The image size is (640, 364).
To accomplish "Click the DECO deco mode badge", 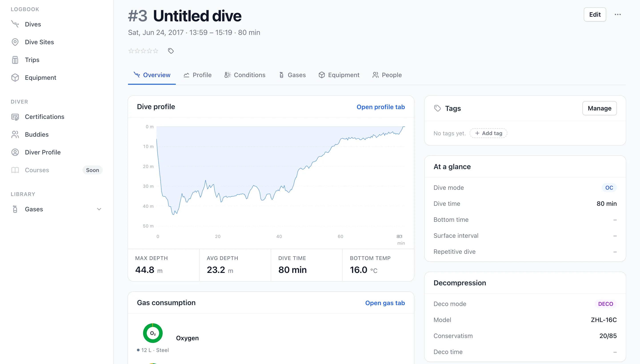I will pos(606,304).
